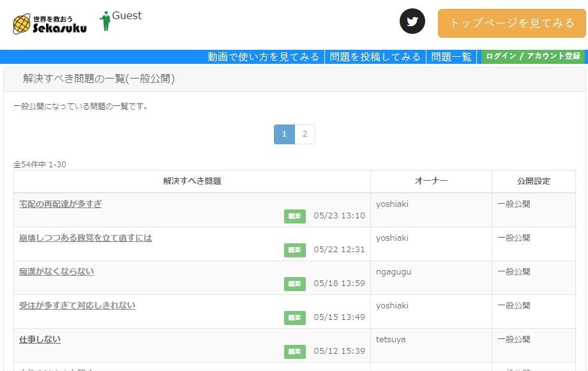
Task: Select 問題を投稿してみる in the navigation bar
Action: [375, 57]
